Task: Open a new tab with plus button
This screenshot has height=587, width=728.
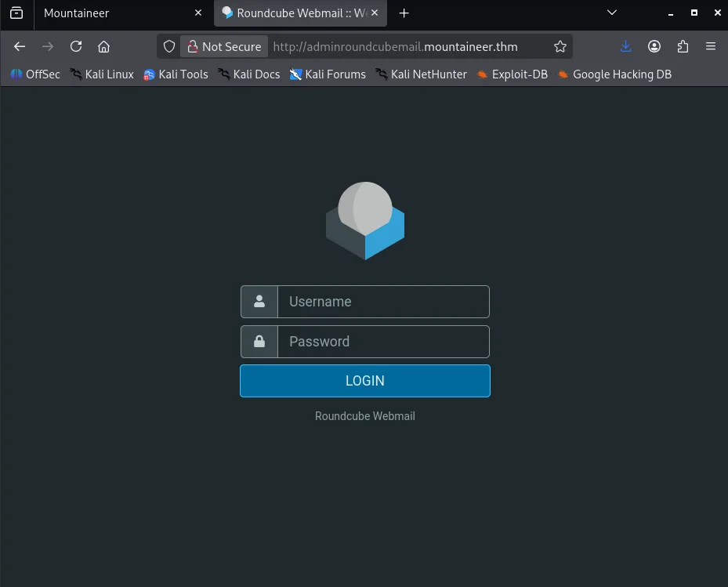Action: pos(404,13)
